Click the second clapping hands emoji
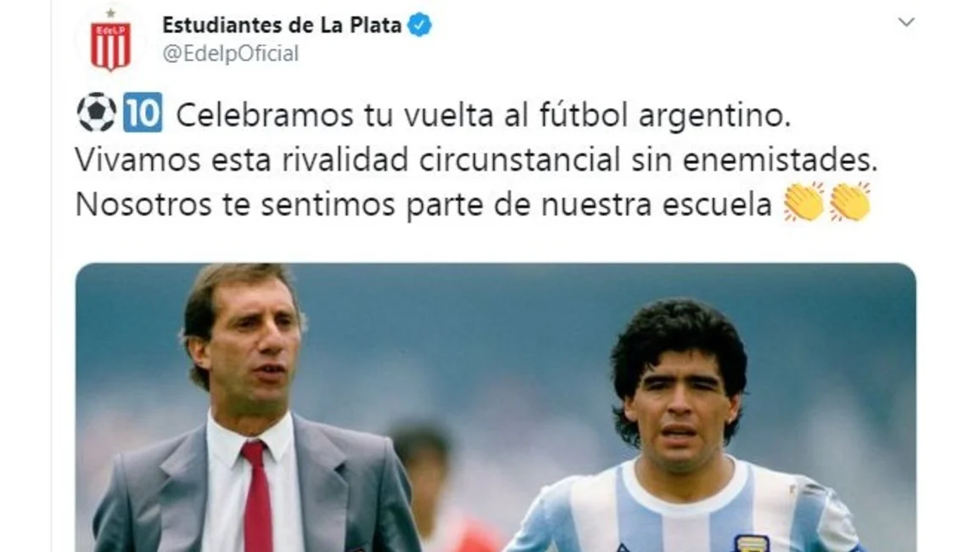This screenshot has height=552, width=980. pos(851,201)
